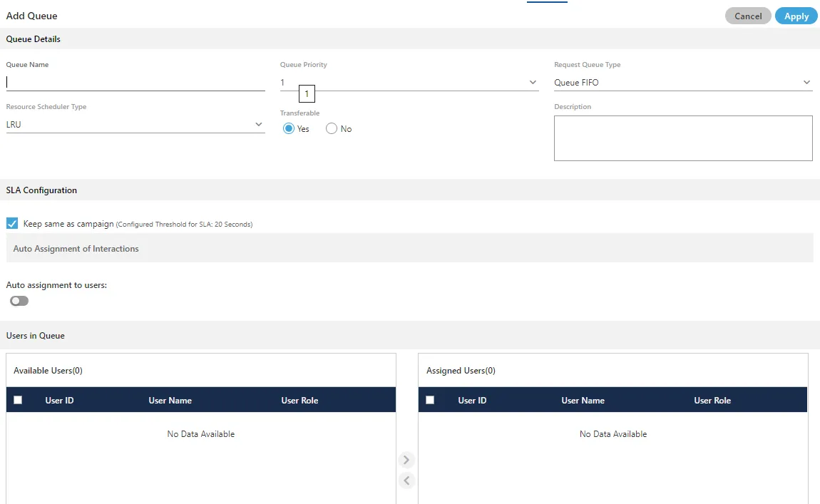
Task: Click left arrow to unassign users
Action: point(406,480)
